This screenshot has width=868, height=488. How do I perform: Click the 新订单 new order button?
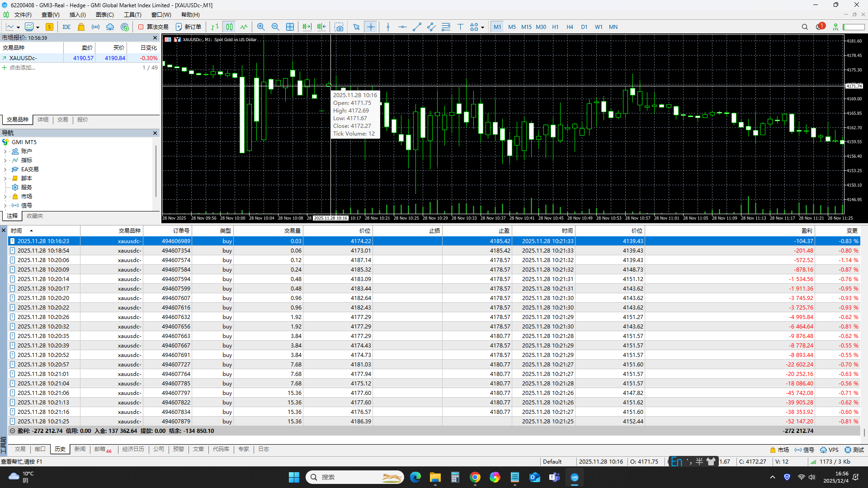[189, 27]
